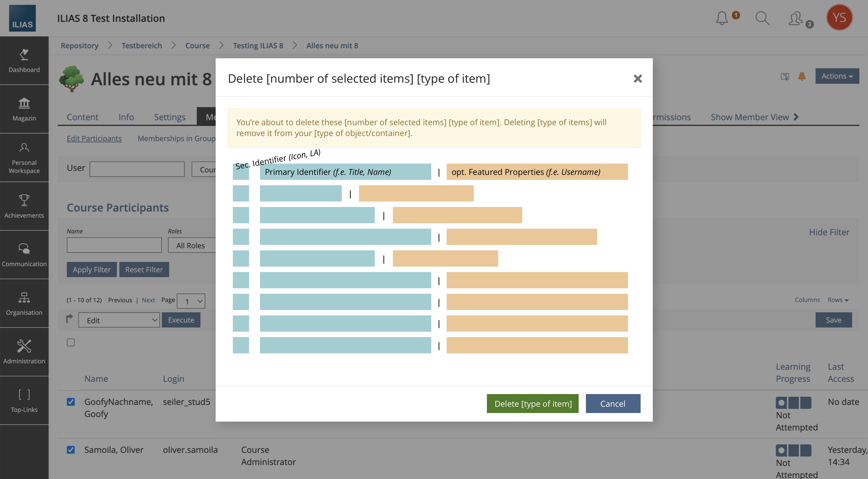
Task: Click the GoofyNachname learning progress indicator
Action: 793,403
